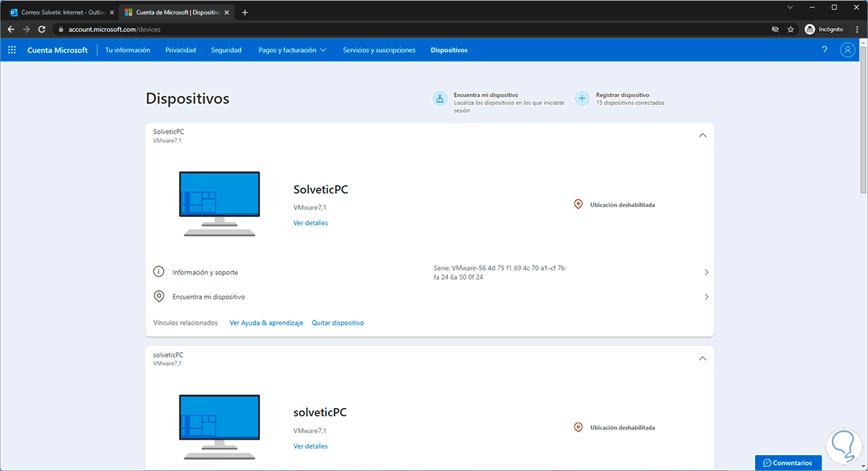Click Ver detalles under SolveticPC
Image resolution: width=868 pixels, height=471 pixels.
[x=310, y=223]
